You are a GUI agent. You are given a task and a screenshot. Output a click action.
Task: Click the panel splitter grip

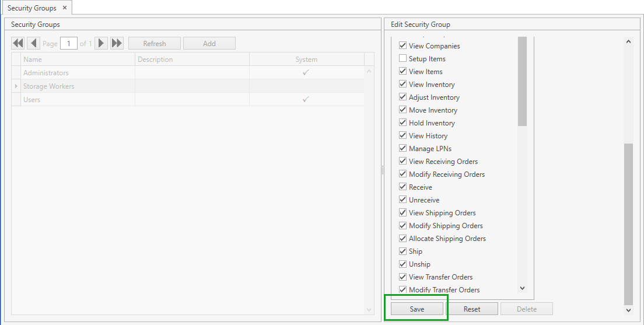(x=383, y=170)
